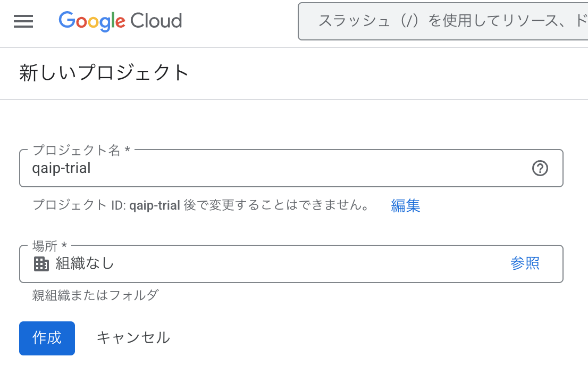The image size is (588, 365).
Task: Click the help icon in project name field
Action: [540, 169]
